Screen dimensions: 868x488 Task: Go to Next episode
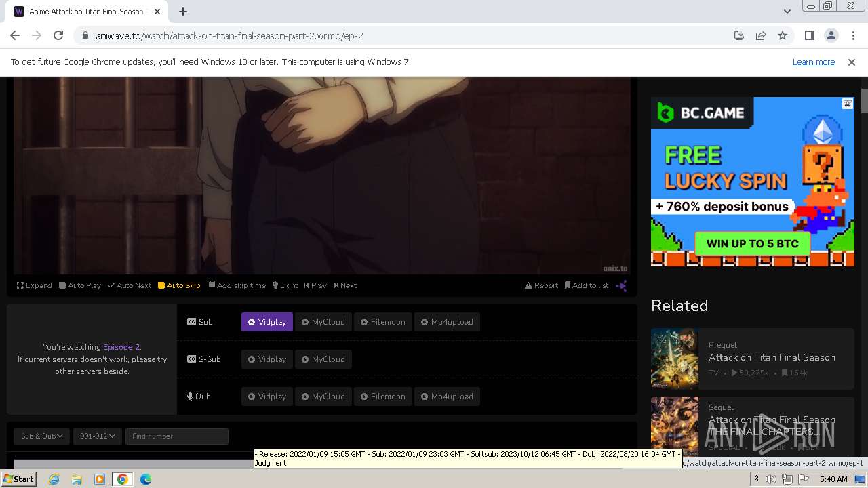click(344, 285)
